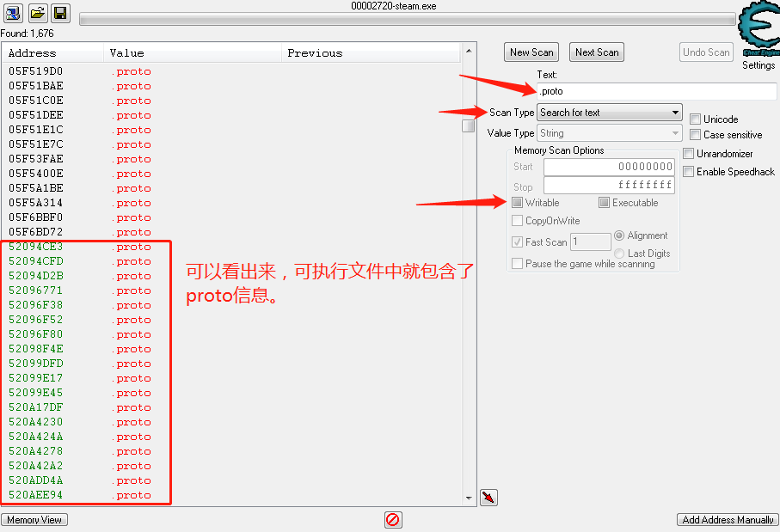Click Add Address Manually button
This screenshot has width=780, height=532.
(x=728, y=520)
